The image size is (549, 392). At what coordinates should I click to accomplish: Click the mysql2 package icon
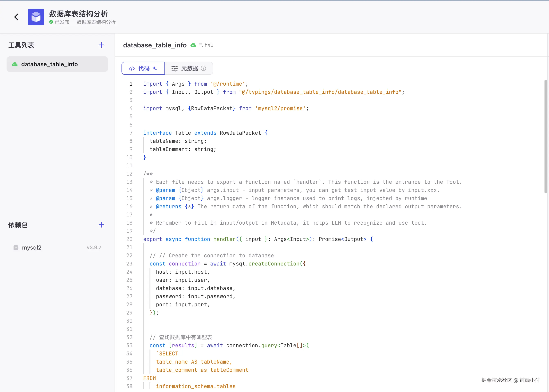pyautogui.click(x=16, y=248)
